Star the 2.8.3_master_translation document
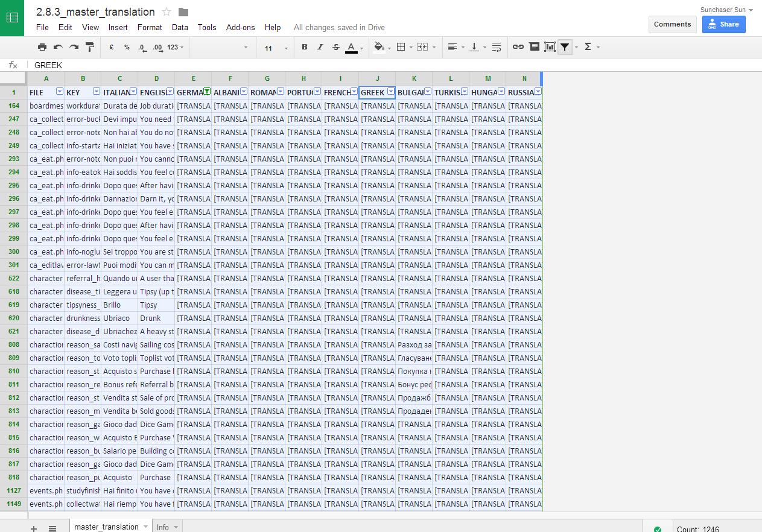The height and width of the screenshot is (532, 762). click(x=167, y=12)
